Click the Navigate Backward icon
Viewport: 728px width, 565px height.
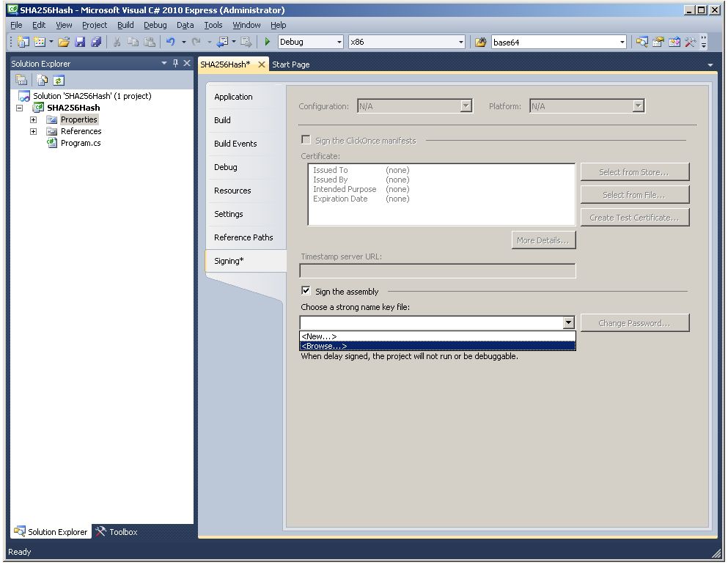pos(222,42)
